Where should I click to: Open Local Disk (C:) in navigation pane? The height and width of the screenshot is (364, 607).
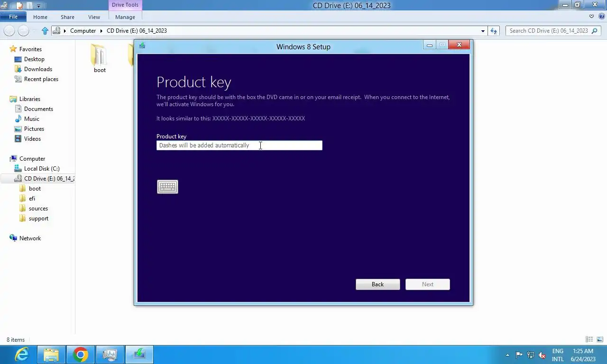pos(42,169)
